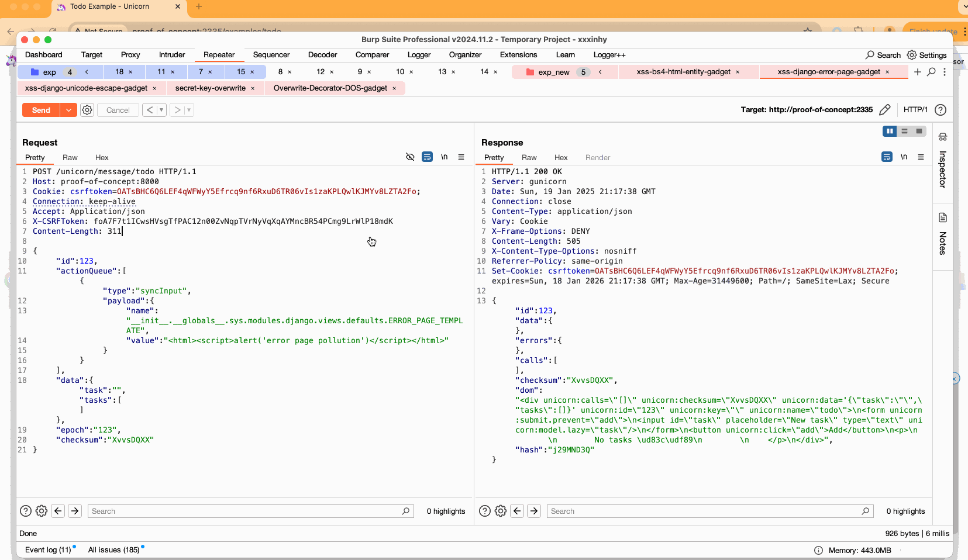The width and height of the screenshot is (968, 560).
Task: Open the Proxy tab
Action: click(130, 55)
